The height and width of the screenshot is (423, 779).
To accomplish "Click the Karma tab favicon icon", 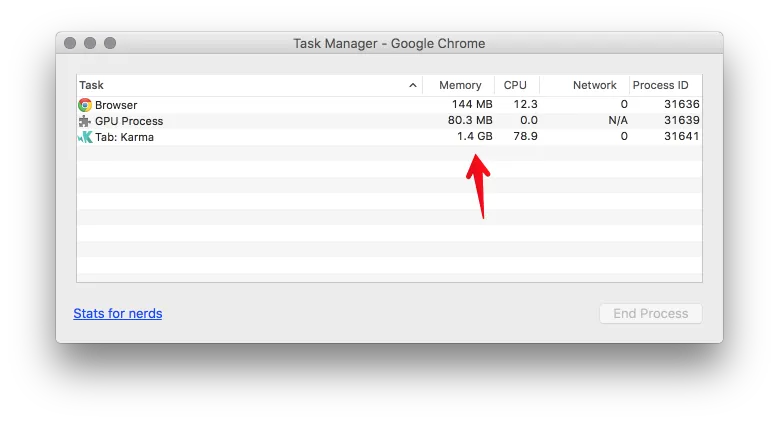I will tap(85, 137).
